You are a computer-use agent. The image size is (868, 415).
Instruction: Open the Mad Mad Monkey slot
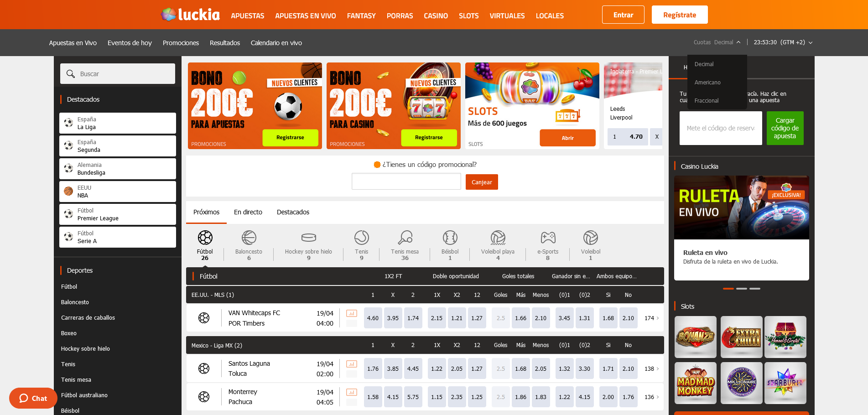(696, 383)
